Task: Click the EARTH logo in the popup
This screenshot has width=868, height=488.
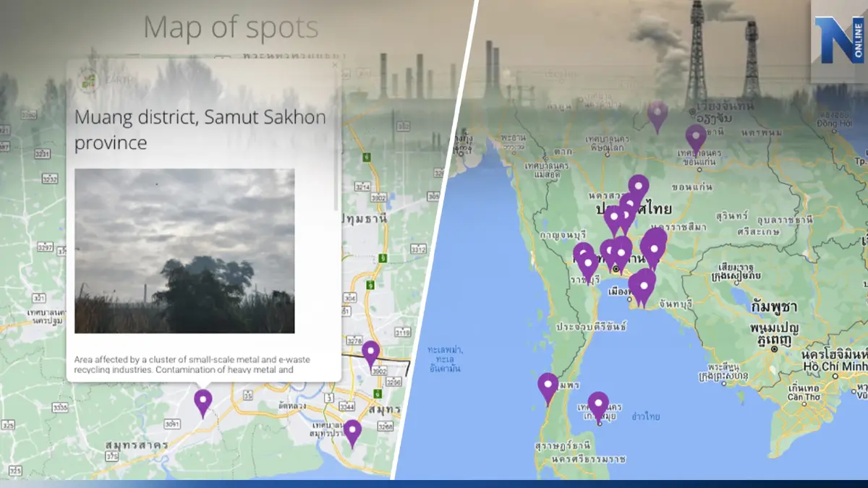Action: click(88, 80)
